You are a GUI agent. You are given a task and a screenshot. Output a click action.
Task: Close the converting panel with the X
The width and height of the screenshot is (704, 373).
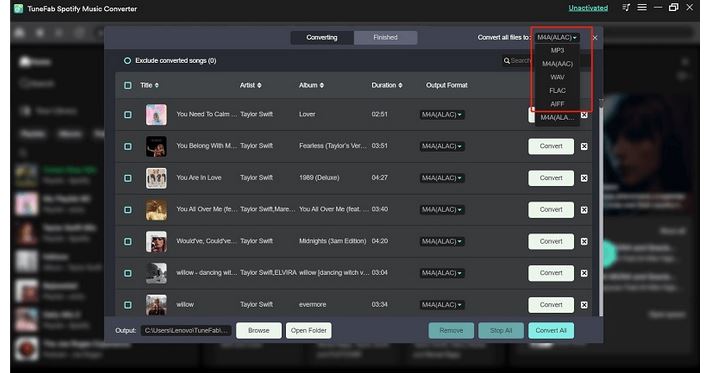[595, 38]
